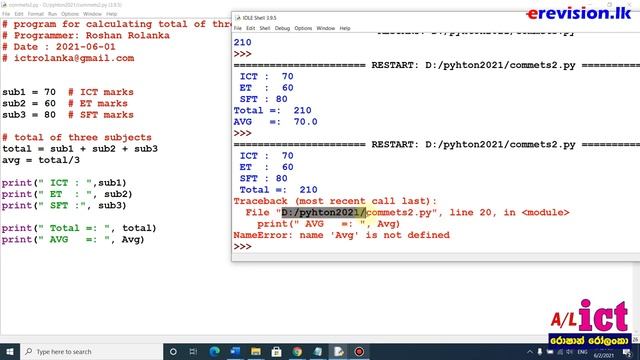Viewport: 640px width, 360px height.
Task: Open Task View on the taskbar
Action: click(x=193, y=351)
